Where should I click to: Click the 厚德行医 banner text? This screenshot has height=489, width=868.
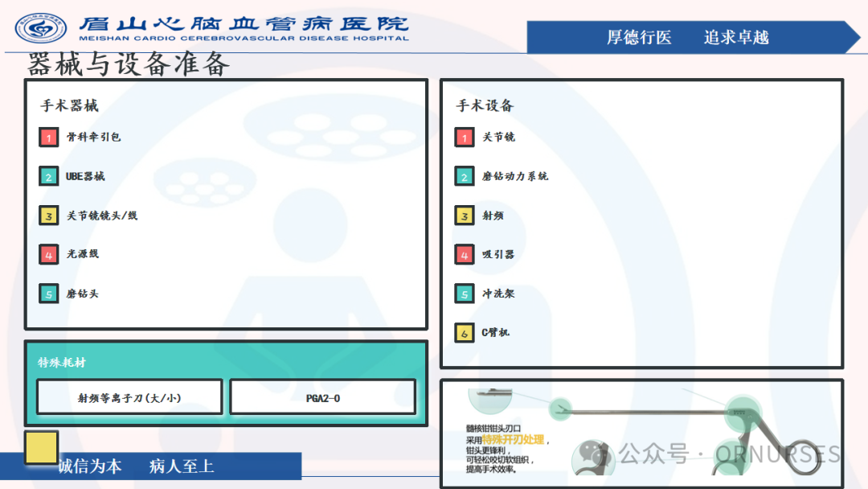pyautogui.click(x=640, y=37)
